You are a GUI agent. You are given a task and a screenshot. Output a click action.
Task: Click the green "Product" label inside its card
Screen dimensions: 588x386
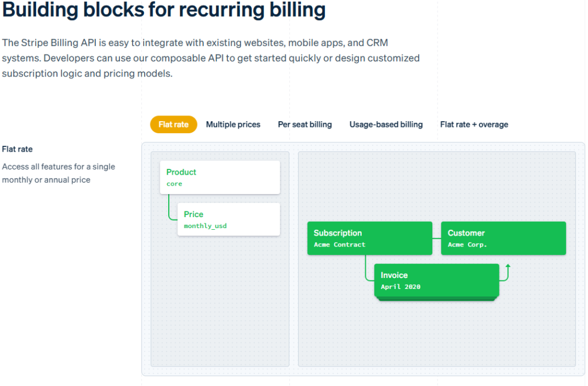pos(181,172)
